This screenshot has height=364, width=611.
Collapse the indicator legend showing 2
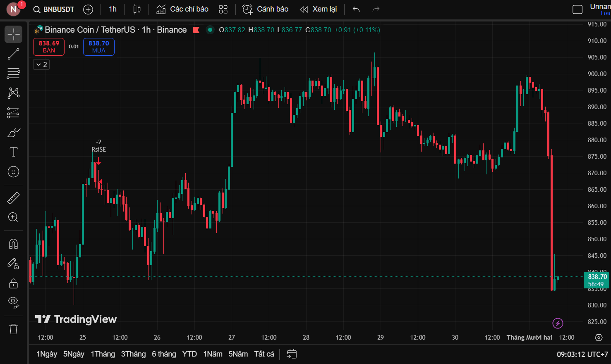(x=41, y=64)
